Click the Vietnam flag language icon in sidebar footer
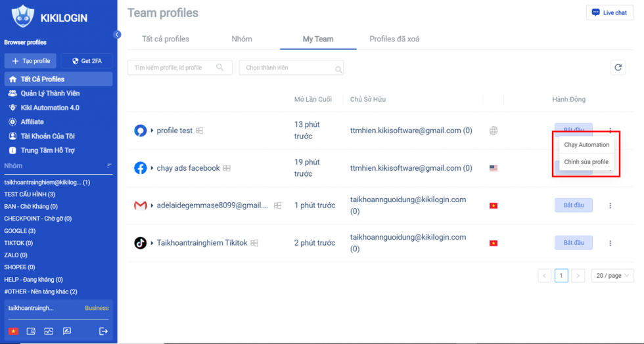This screenshot has width=644, height=344. pyautogui.click(x=13, y=332)
